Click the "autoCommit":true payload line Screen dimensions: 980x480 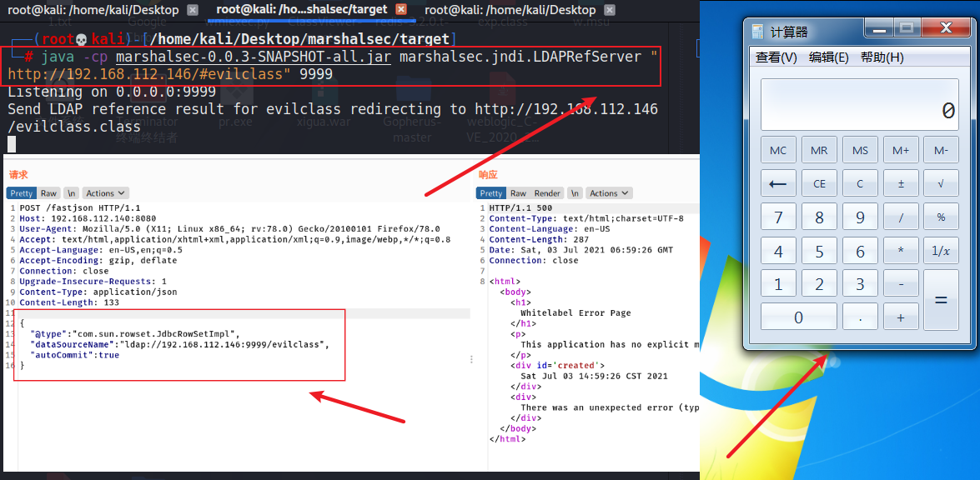(x=74, y=355)
